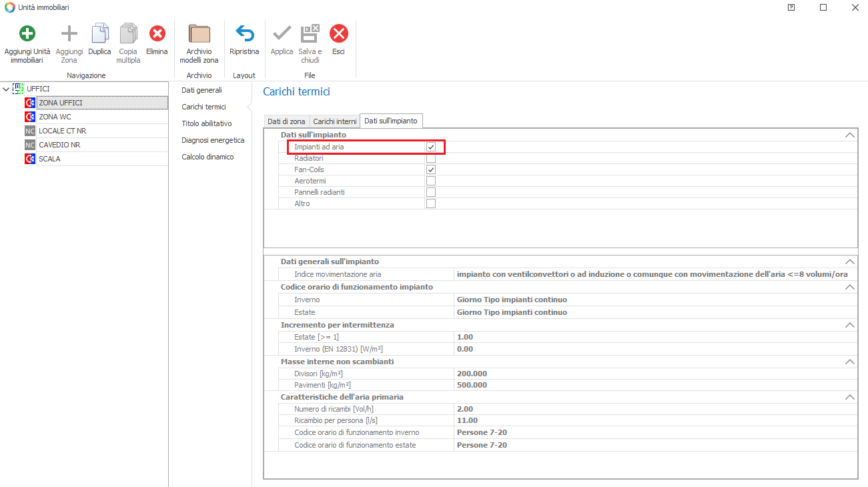Collapse the Dati sull'impianto section
The height and width of the screenshot is (487, 868).
coord(849,135)
